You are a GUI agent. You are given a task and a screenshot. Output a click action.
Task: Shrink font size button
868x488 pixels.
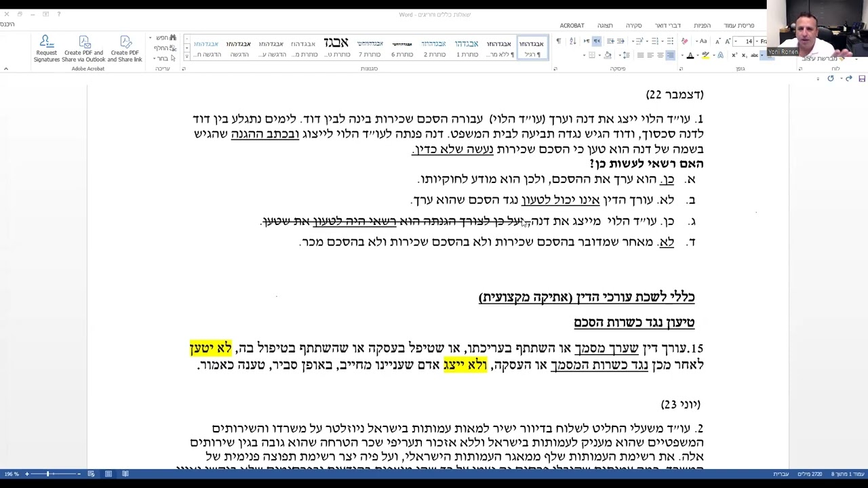[717, 42]
